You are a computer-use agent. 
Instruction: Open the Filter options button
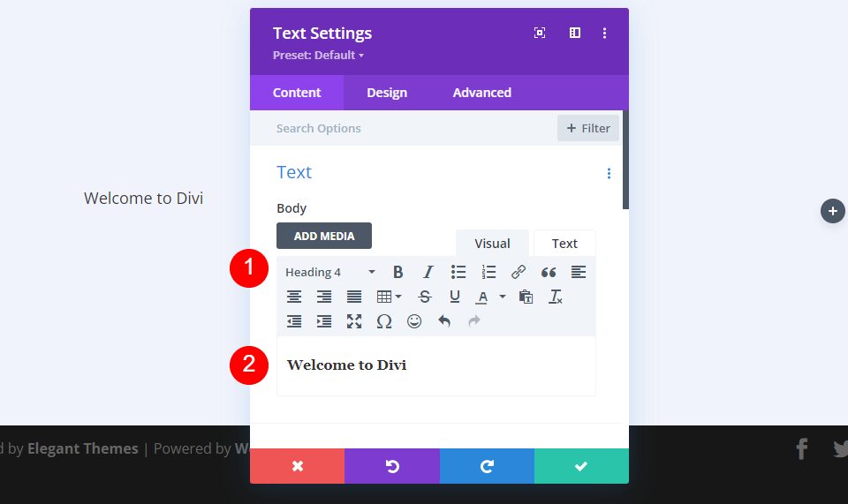588,128
